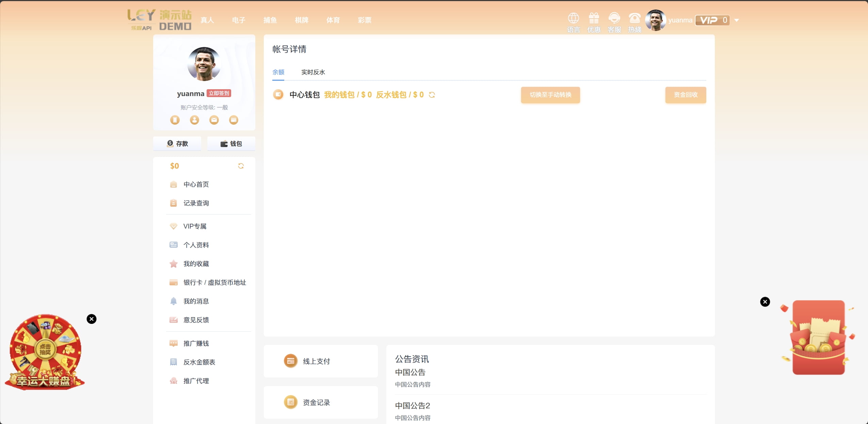Image resolution: width=868 pixels, height=424 pixels.
Task: Expand the user account dropdown arrow
Action: 737,20
